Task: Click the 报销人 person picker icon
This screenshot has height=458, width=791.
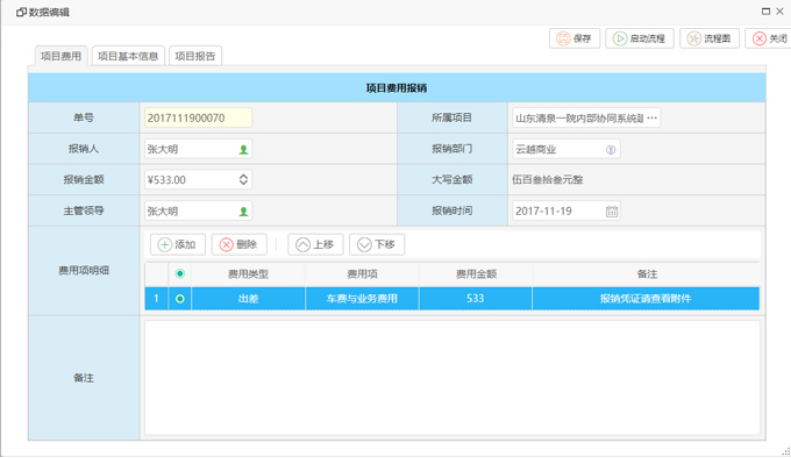Action: pos(243,149)
